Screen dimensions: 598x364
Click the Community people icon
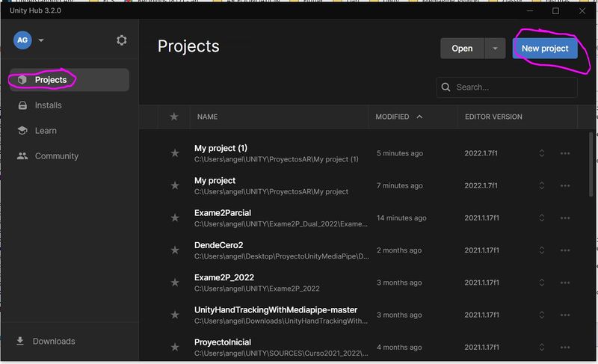pos(22,156)
